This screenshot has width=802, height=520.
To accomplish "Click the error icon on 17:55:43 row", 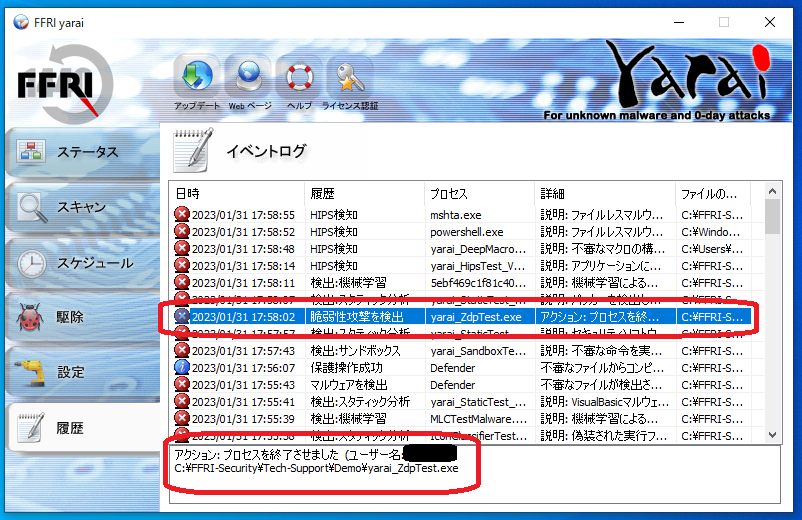I will (x=182, y=385).
